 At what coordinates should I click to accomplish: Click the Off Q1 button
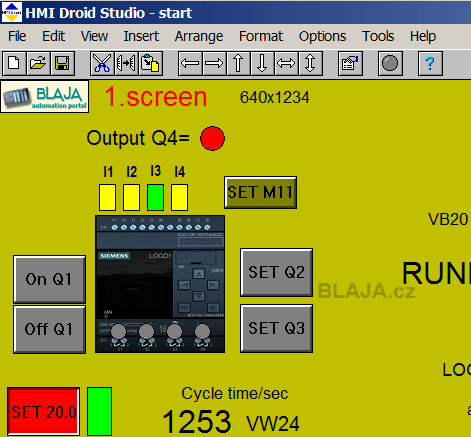(x=49, y=329)
